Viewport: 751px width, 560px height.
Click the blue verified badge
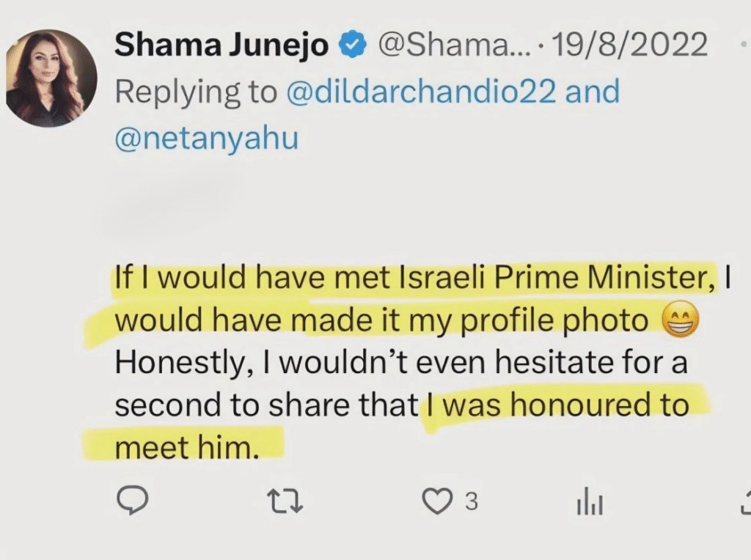coord(353,45)
